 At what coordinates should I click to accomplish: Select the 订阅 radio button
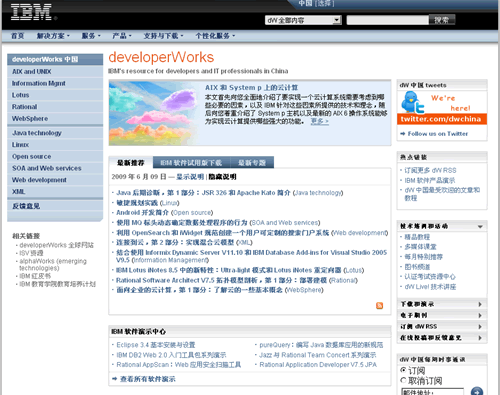[403, 370]
